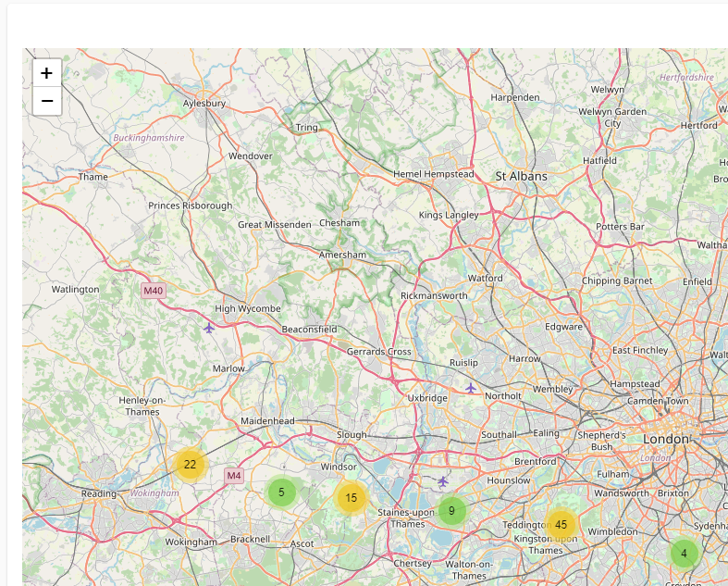Zoom in on the map

[47, 73]
